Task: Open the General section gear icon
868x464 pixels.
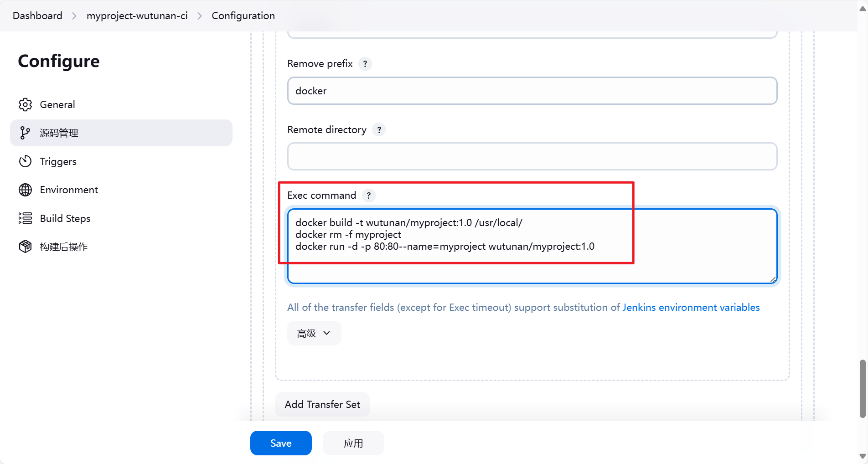Action: (x=25, y=104)
